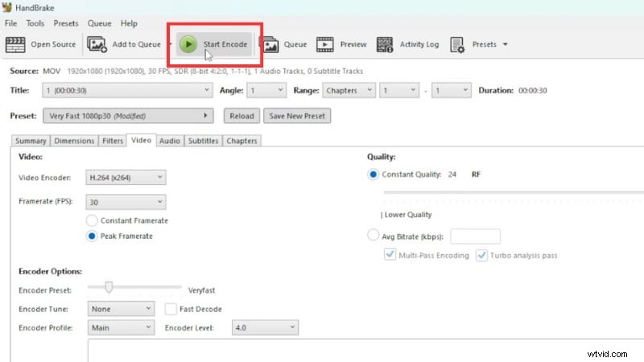
Task: Click the Reload button
Action: coord(242,116)
